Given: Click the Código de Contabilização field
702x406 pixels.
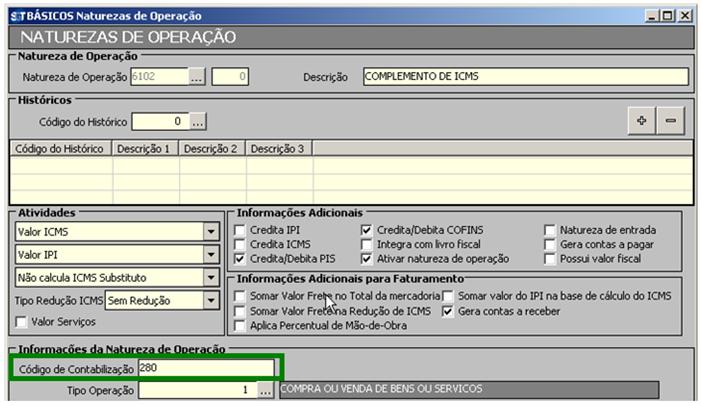Looking at the screenshot, I should (205, 368).
